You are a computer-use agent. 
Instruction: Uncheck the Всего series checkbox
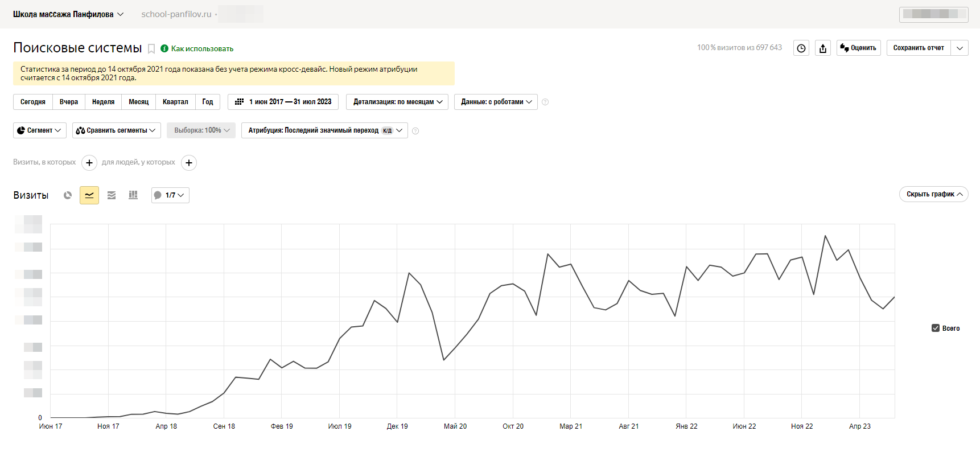pyautogui.click(x=936, y=328)
